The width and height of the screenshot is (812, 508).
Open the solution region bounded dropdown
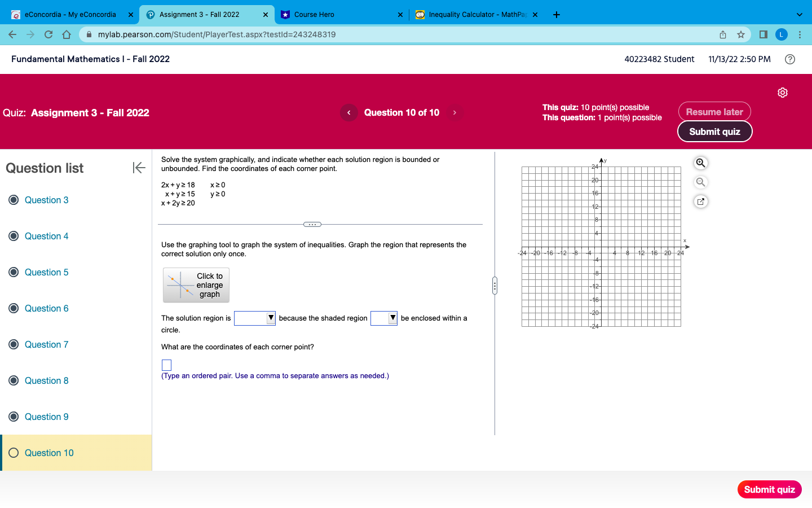[x=255, y=318]
